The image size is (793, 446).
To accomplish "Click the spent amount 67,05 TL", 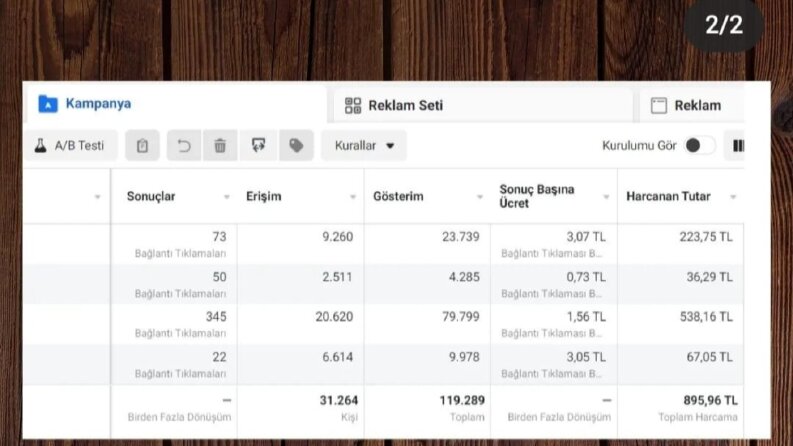I will tap(710, 357).
